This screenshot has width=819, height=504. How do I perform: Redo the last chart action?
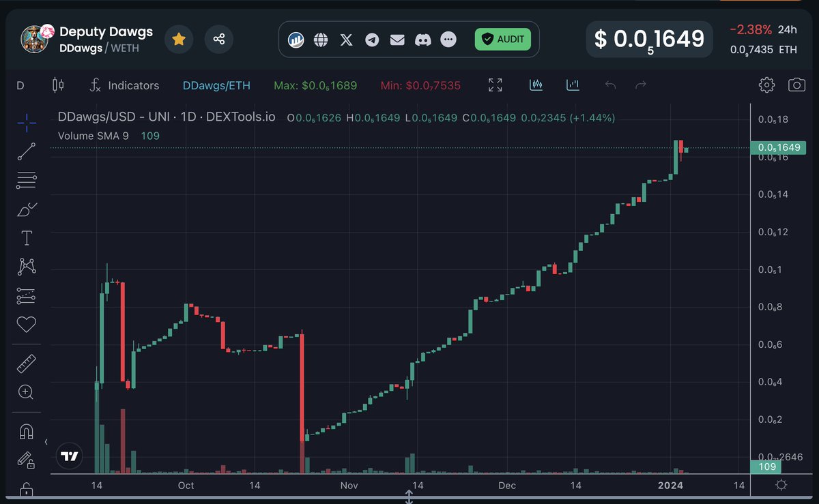tap(641, 85)
